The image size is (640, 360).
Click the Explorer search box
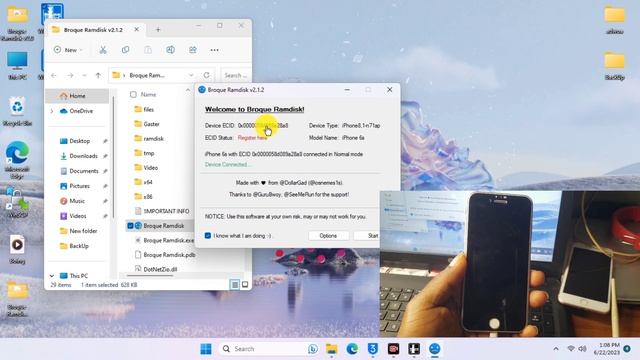pos(236,75)
